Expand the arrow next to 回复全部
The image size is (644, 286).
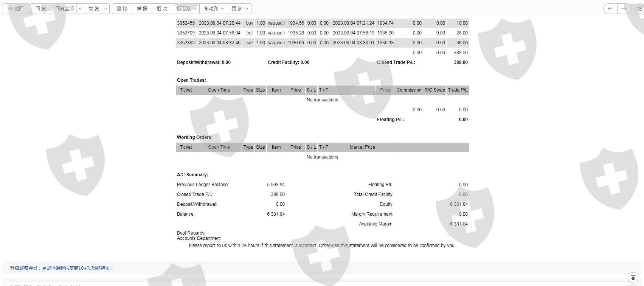click(80, 9)
